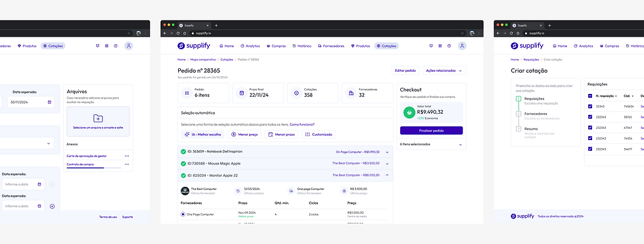
Task: Click the Última compra history icon
Action: (237, 191)
